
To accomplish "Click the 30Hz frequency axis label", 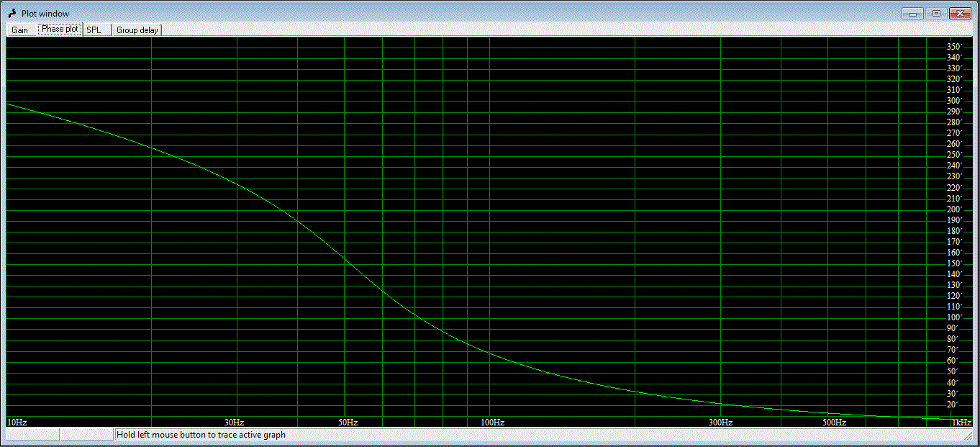I will pos(235,422).
